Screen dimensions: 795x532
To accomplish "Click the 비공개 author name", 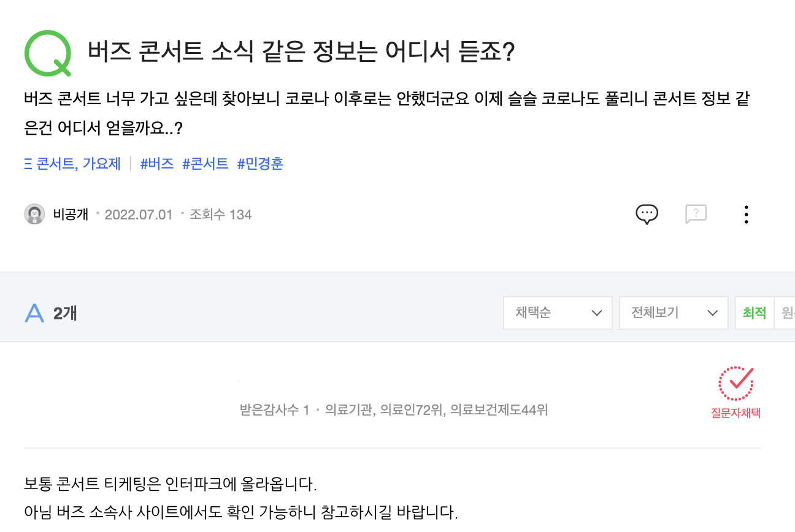I will (71, 214).
